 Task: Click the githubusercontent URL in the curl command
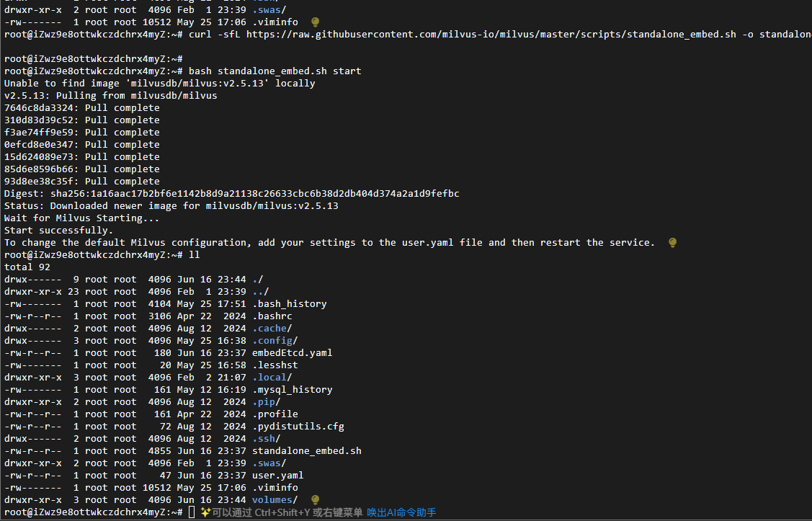click(491, 34)
